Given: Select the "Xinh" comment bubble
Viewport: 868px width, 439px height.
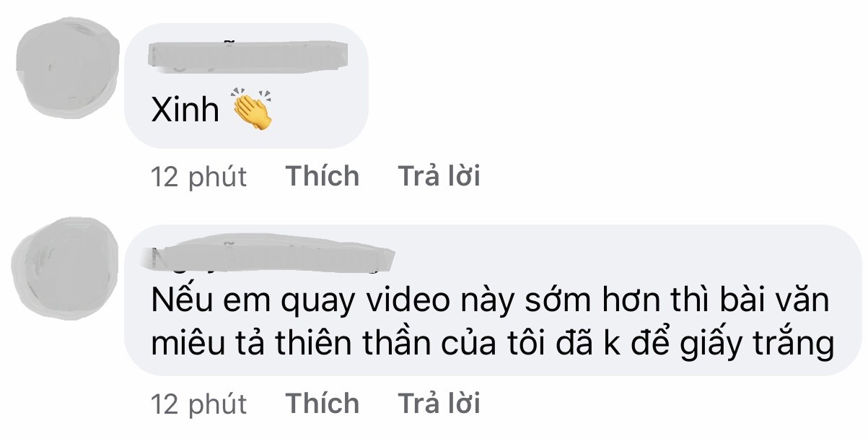Looking at the screenshot, I should tap(247, 86).
